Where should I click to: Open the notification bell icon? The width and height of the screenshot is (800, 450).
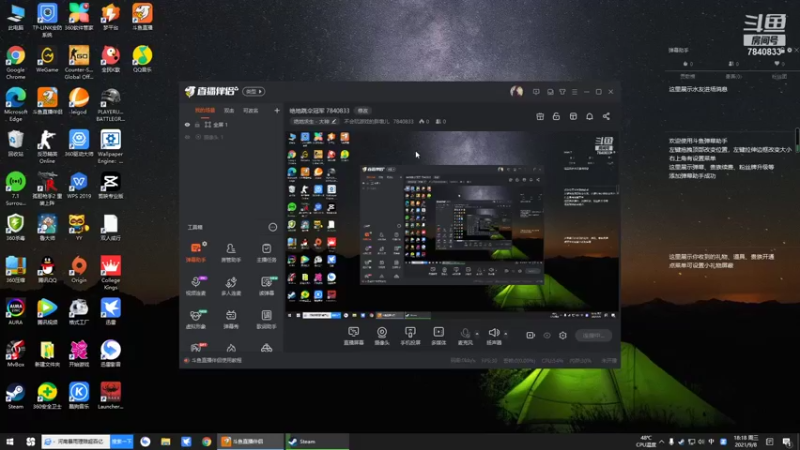pyautogui.click(x=589, y=116)
